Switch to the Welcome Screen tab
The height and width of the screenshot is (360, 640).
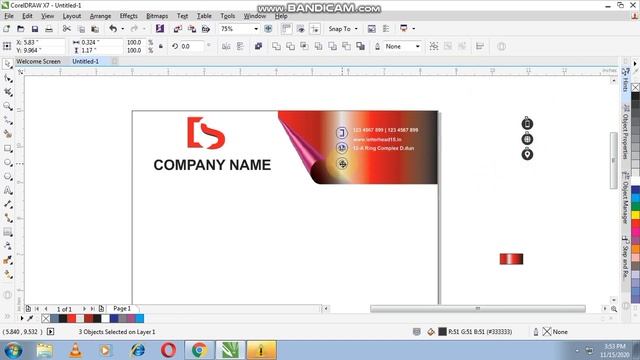38,61
